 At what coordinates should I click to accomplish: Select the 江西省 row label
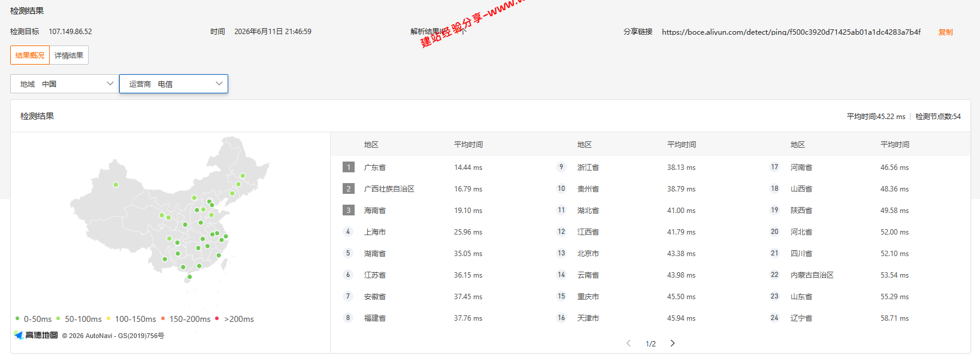point(588,232)
